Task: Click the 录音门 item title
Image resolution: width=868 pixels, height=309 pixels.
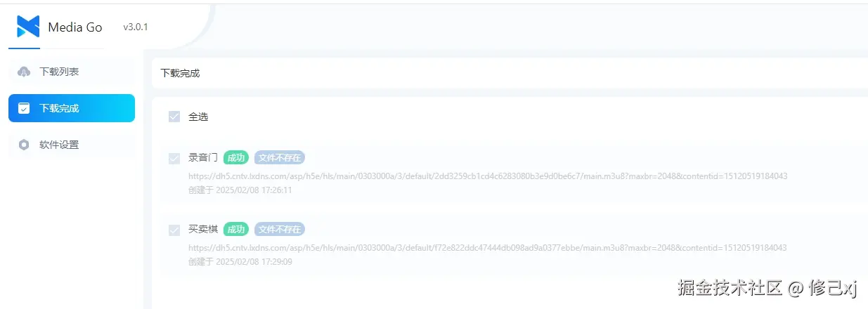Action: click(203, 158)
